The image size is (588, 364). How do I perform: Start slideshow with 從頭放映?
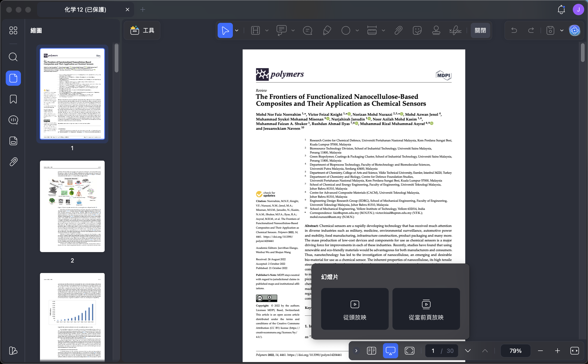pos(355,309)
